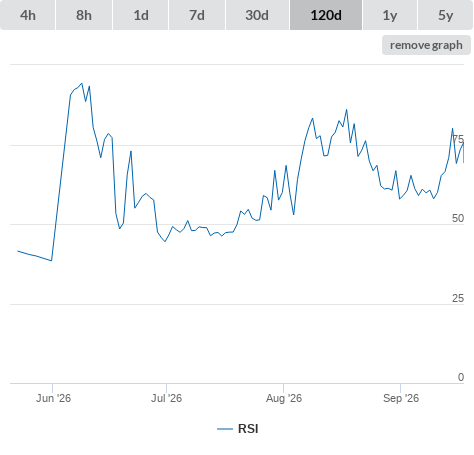The height and width of the screenshot is (455, 474).
Task: Click the 0 y-axis label
Action: pyautogui.click(x=461, y=377)
